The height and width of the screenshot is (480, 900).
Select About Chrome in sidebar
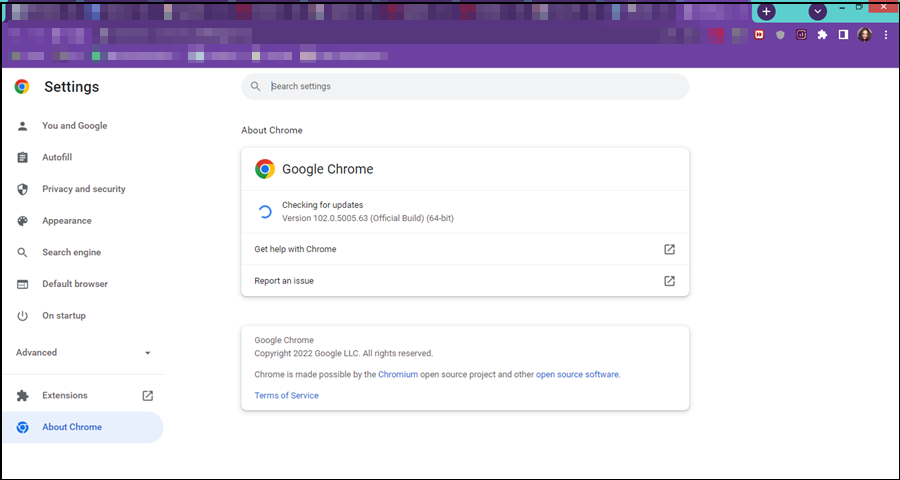83,427
